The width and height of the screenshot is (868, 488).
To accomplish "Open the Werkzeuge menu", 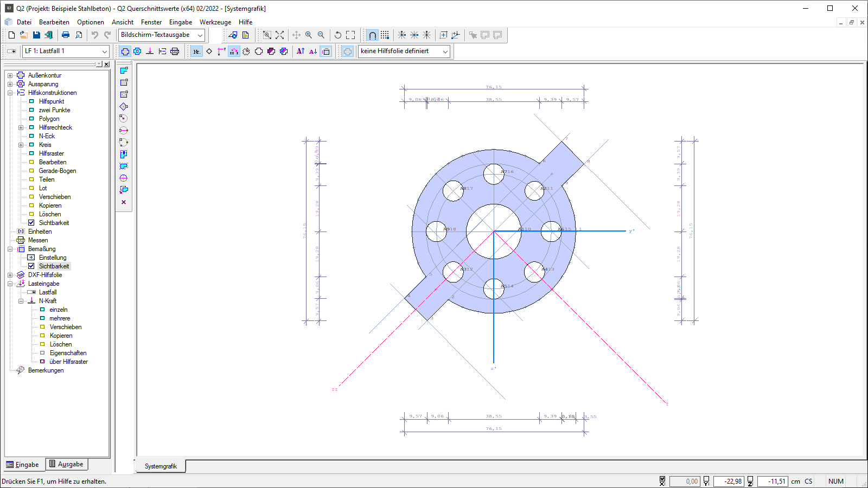I will tap(215, 22).
